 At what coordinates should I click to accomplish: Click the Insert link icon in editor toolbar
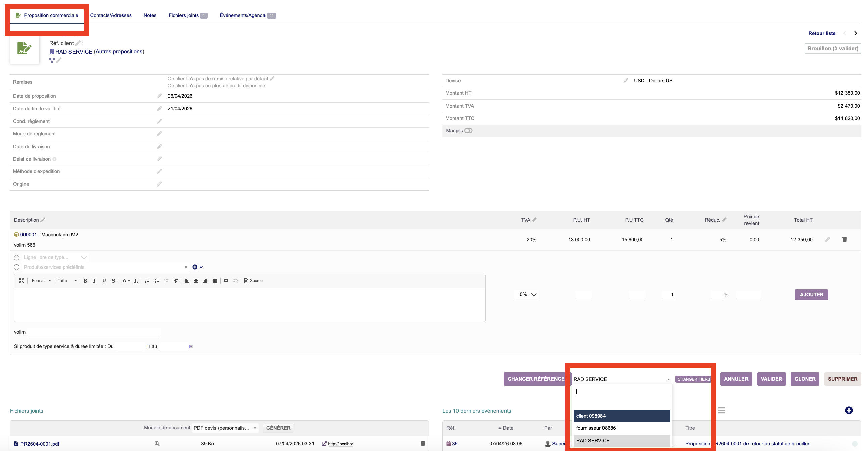tap(226, 281)
